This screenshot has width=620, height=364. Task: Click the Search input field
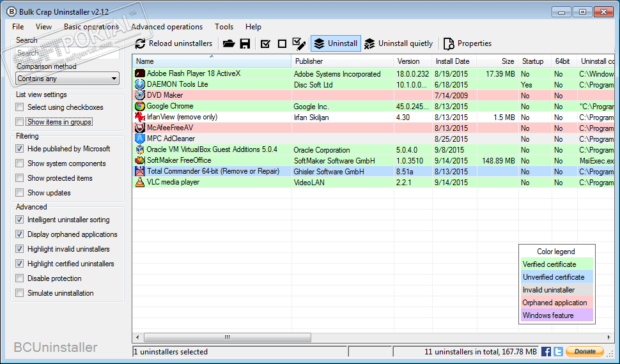tap(67, 53)
